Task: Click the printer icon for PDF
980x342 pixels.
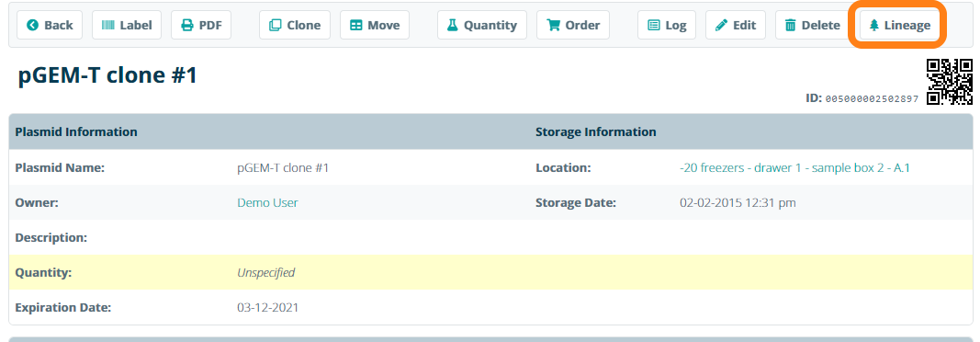Action: click(186, 25)
